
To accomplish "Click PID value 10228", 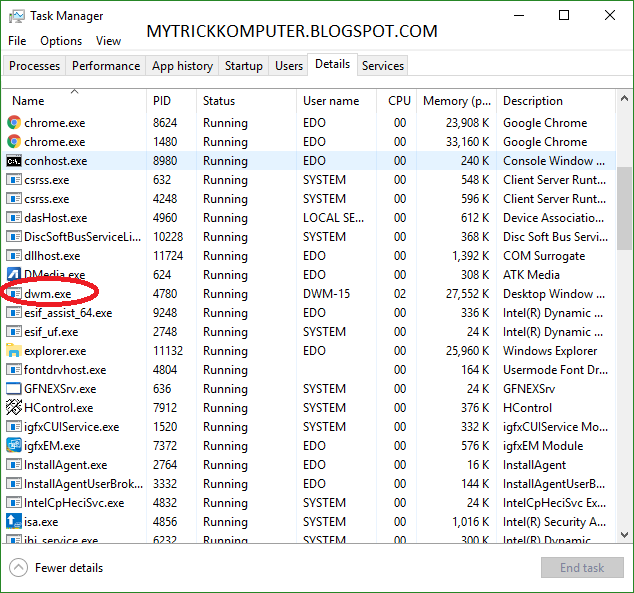I will pos(168,237).
